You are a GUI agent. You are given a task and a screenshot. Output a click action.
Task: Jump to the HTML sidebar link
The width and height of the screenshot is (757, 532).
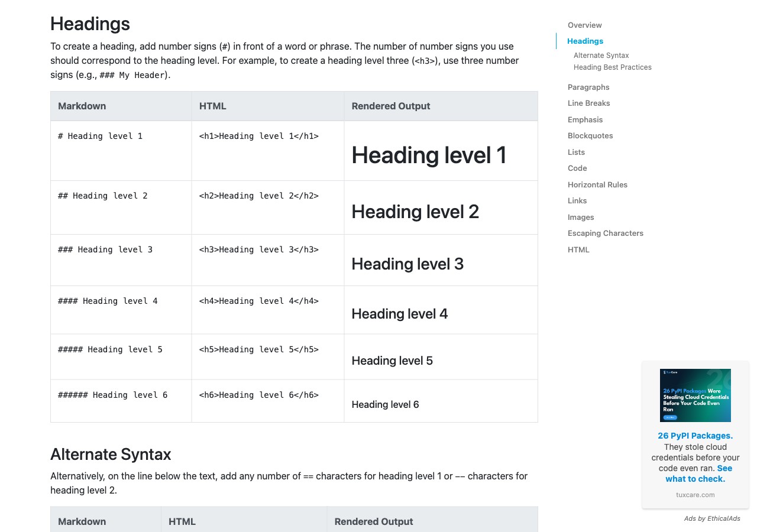578,249
